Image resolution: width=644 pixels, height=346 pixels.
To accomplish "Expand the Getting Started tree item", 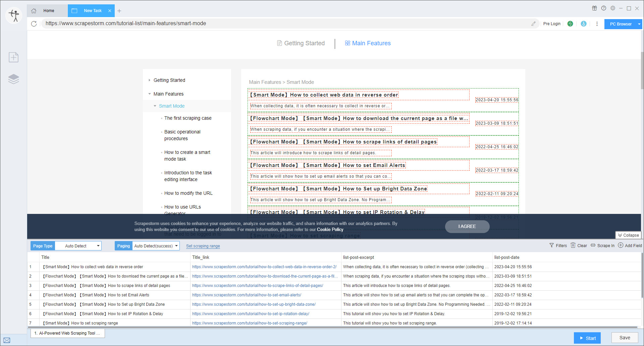I will click(x=150, y=80).
